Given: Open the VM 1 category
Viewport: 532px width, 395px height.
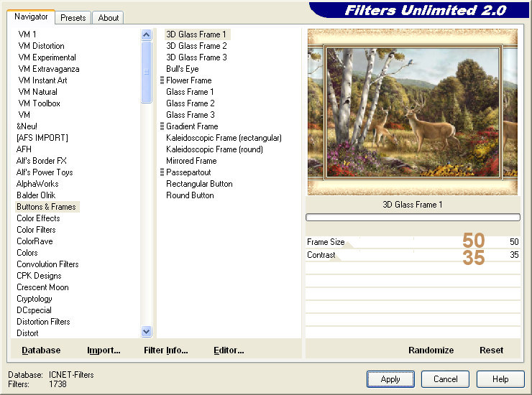Looking at the screenshot, I should point(27,34).
